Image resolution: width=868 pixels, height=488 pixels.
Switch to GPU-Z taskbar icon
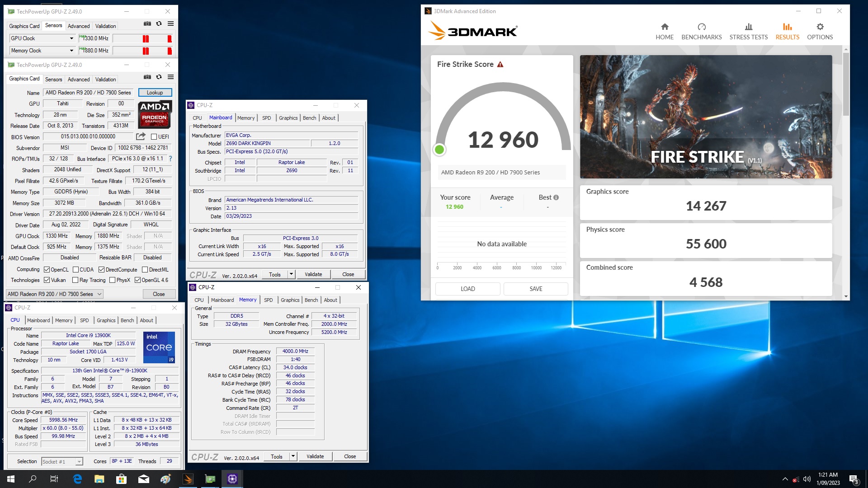click(x=210, y=479)
